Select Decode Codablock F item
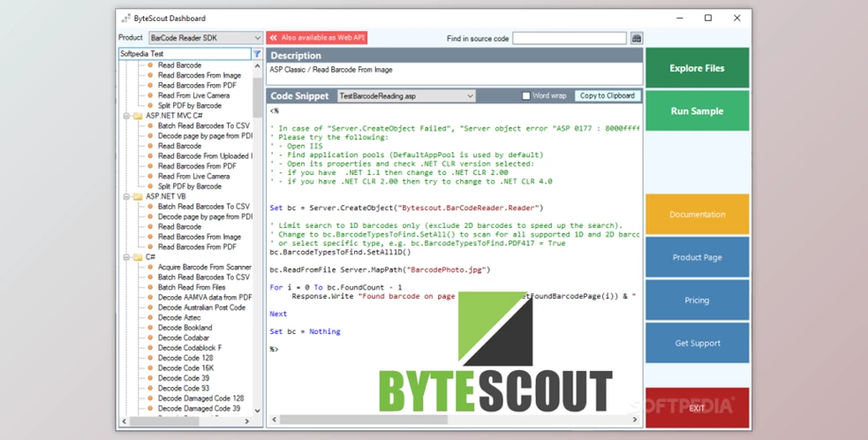 190,348
